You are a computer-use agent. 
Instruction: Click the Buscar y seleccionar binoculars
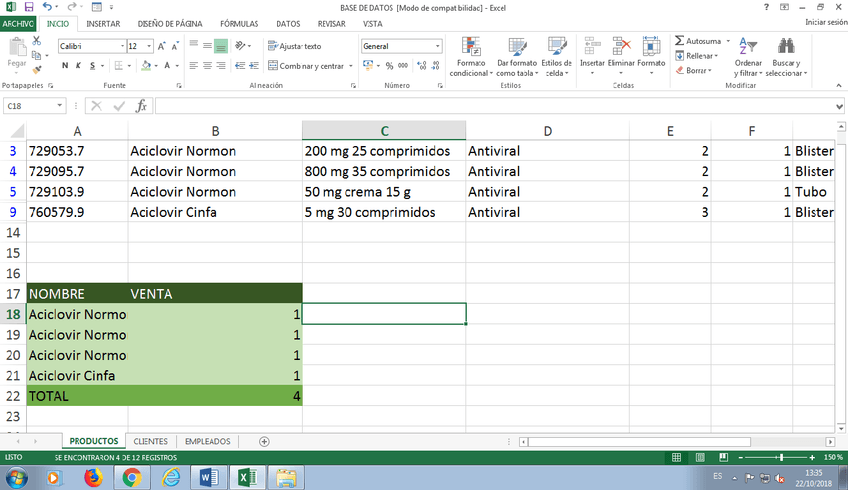(787, 47)
